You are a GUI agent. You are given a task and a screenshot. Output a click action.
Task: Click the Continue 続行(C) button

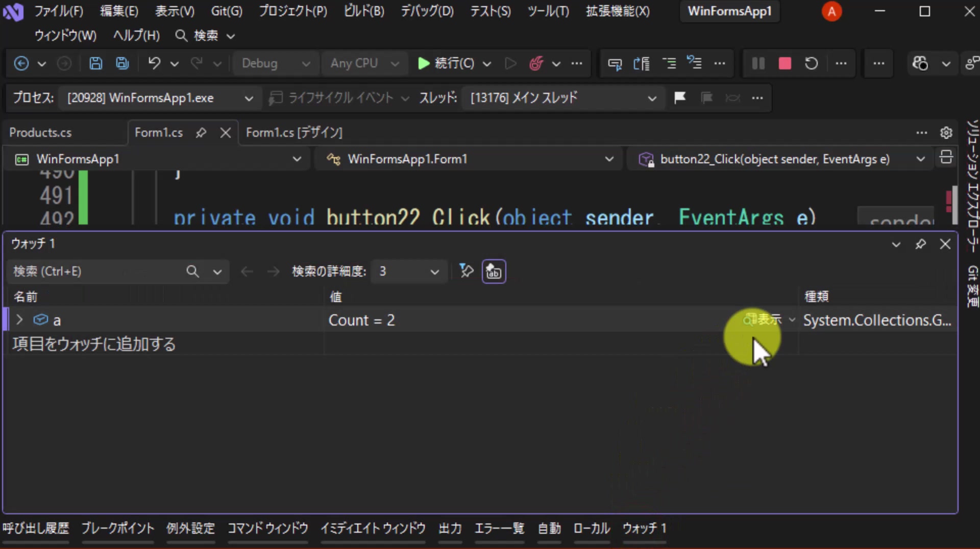(446, 63)
